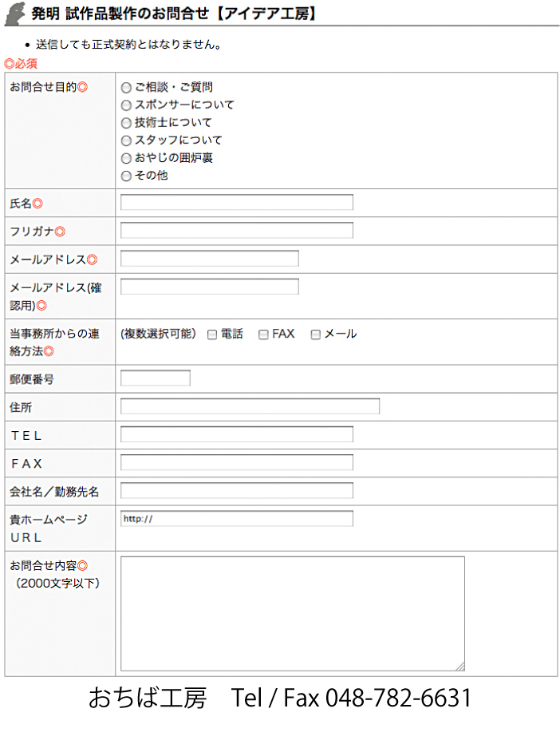
Task: Click the メールアドレス(確認用) confirmation field
Action: coord(209,287)
